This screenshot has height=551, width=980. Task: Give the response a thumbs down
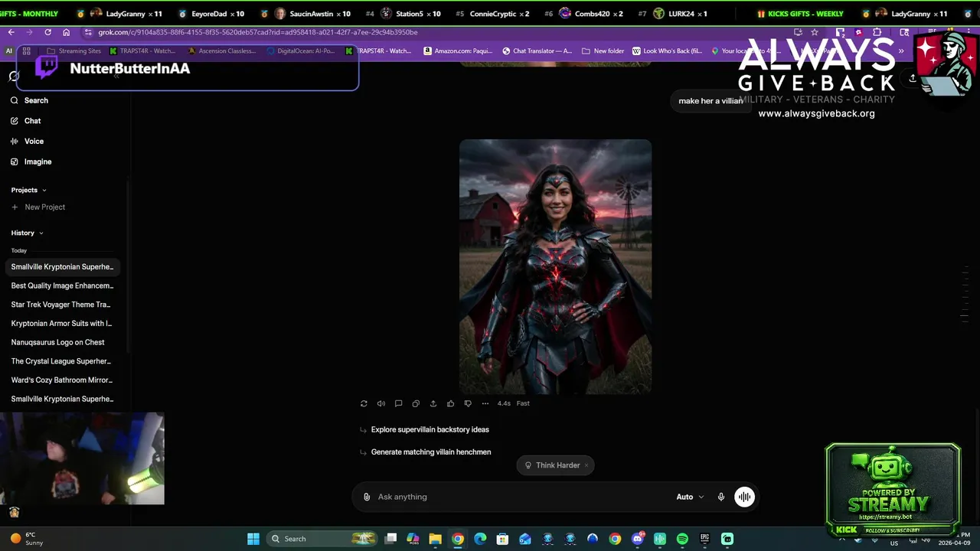pos(468,403)
